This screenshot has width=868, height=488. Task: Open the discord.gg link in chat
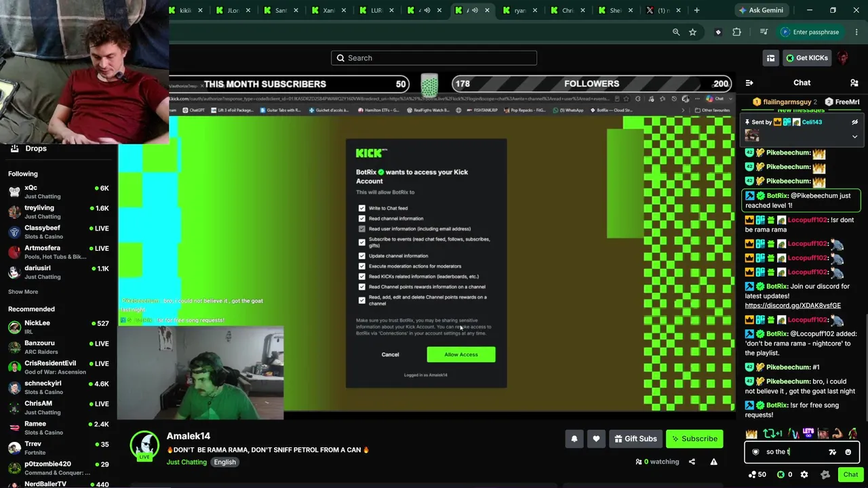click(x=793, y=306)
